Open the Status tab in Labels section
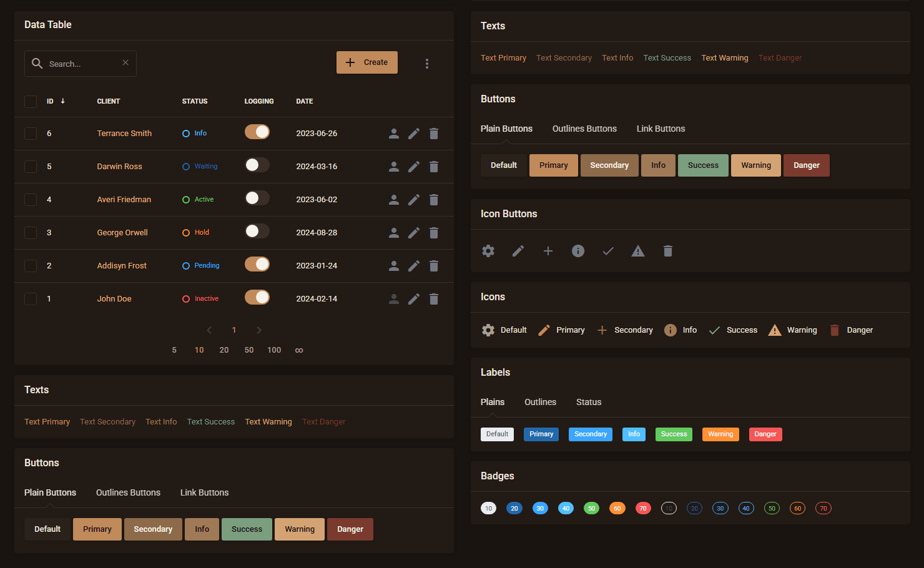 (x=588, y=402)
